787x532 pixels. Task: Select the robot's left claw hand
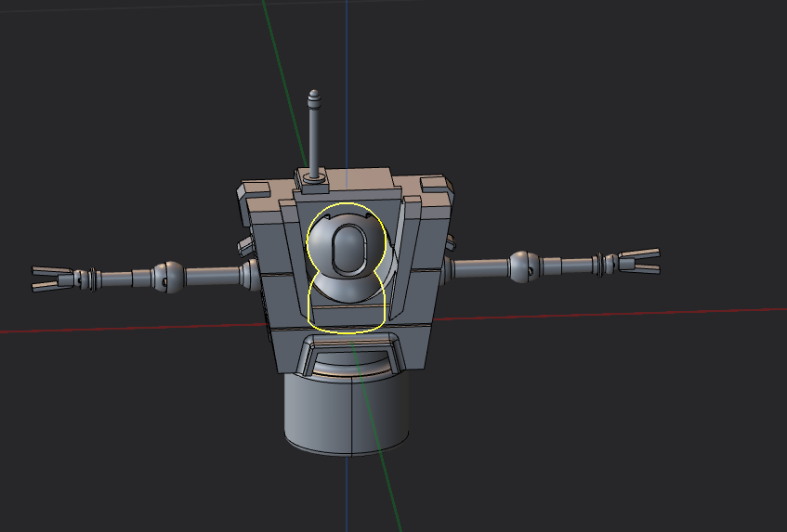[53, 279]
